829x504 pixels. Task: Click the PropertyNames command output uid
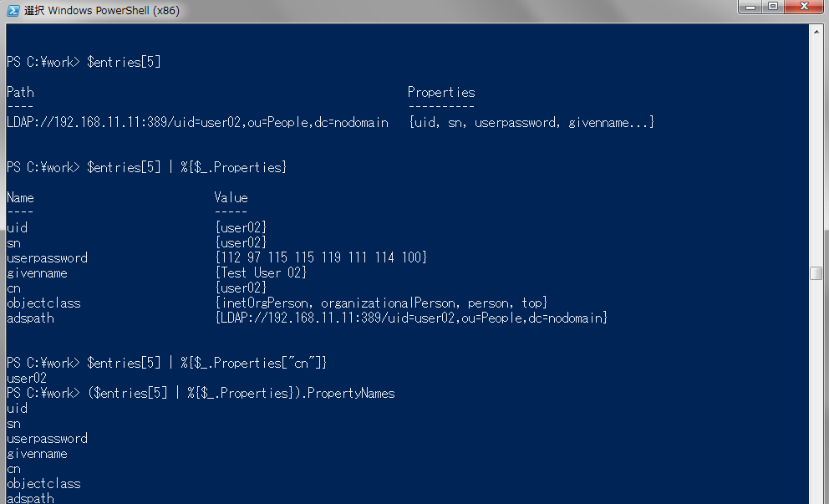(17, 408)
